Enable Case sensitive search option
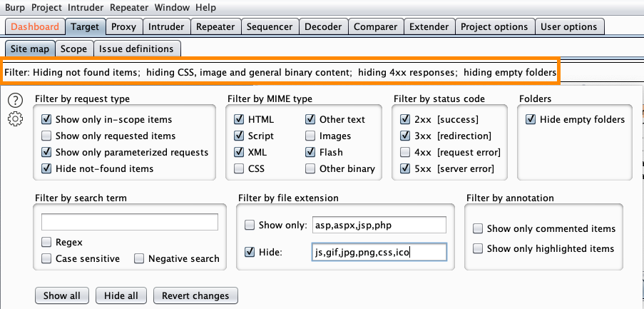644x309 pixels. pos(46,259)
